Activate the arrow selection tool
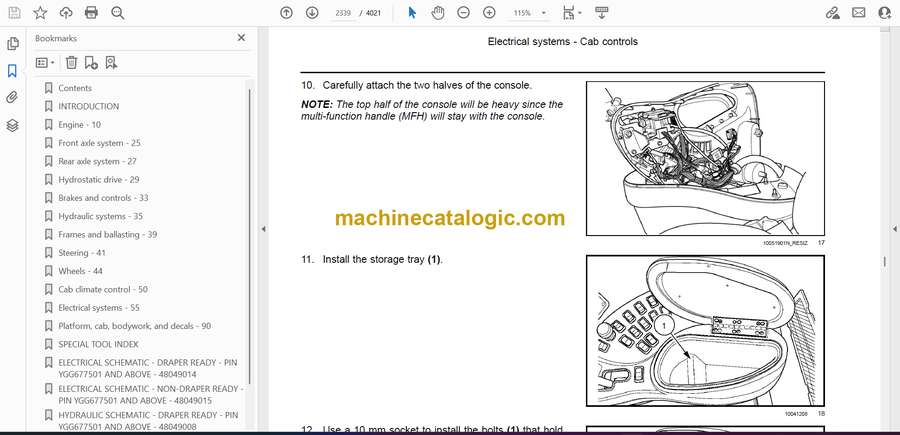Image resolution: width=900 pixels, height=435 pixels. click(x=411, y=13)
